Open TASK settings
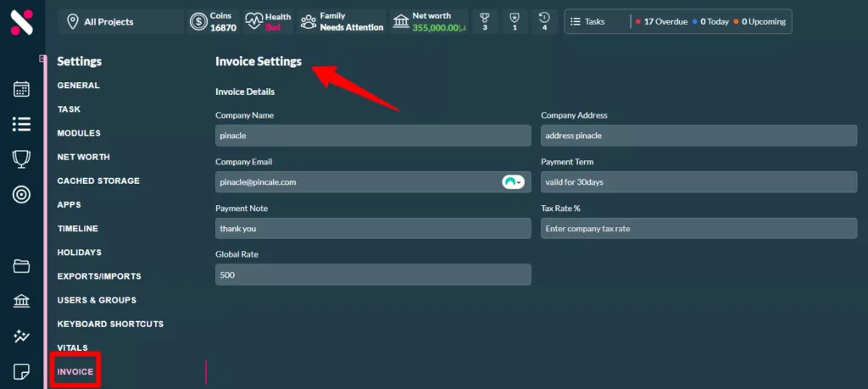Screen dimensions: 868x389 coord(70,109)
